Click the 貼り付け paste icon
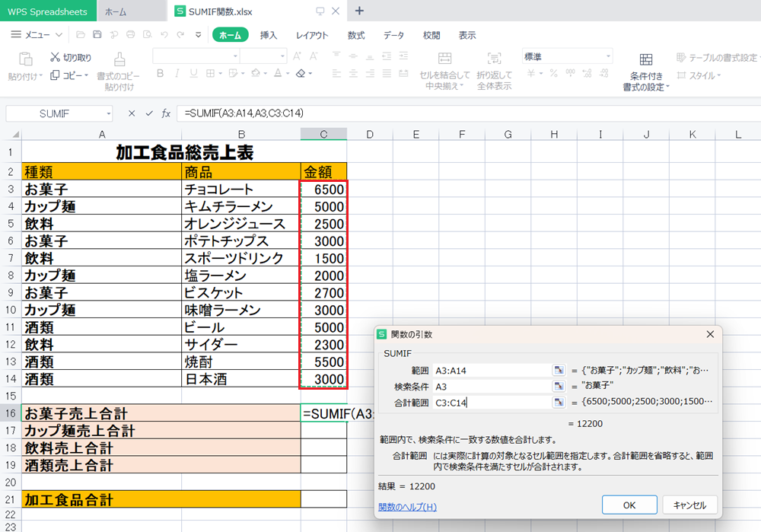The width and height of the screenshot is (761, 532). tap(25, 59)
